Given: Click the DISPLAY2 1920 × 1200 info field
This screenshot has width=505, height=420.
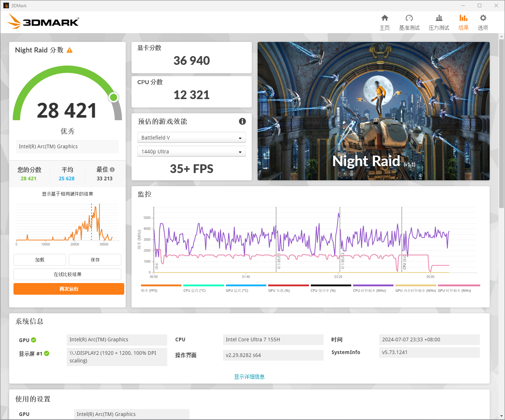Looking at the screenshot, I should [117, 357].
